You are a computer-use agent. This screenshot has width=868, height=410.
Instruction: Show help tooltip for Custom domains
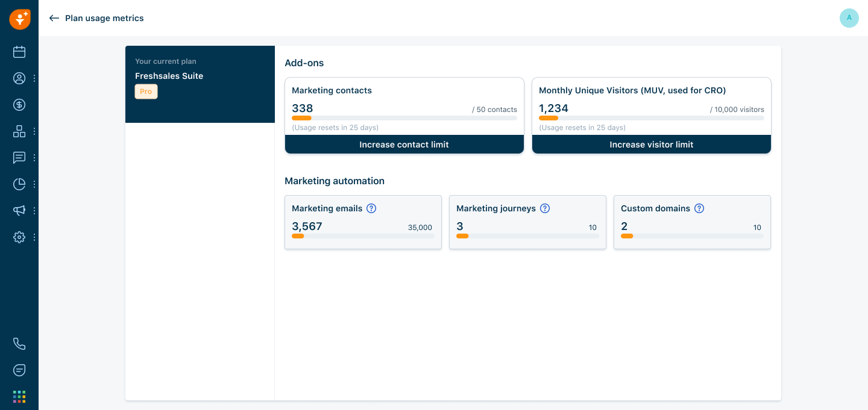coord(699,208)
